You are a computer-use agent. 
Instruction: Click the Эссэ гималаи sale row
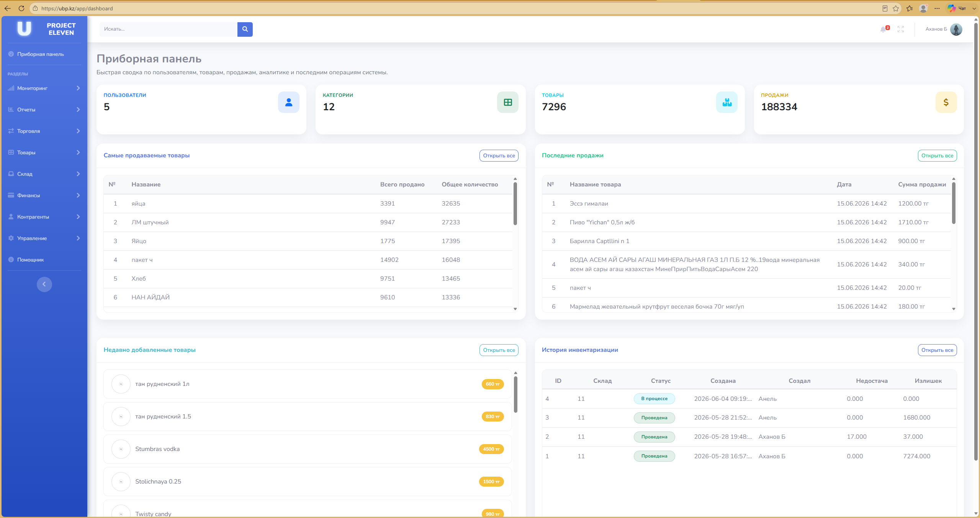(x=746, y=204)
